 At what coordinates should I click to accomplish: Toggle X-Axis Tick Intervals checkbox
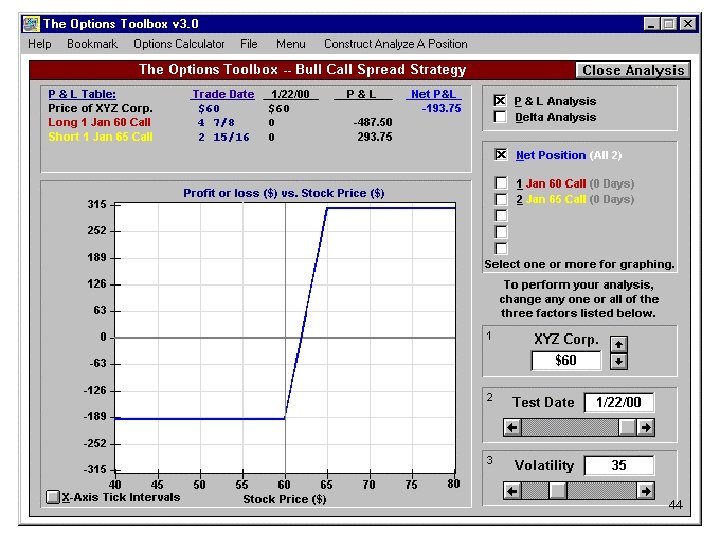(53, 497)
